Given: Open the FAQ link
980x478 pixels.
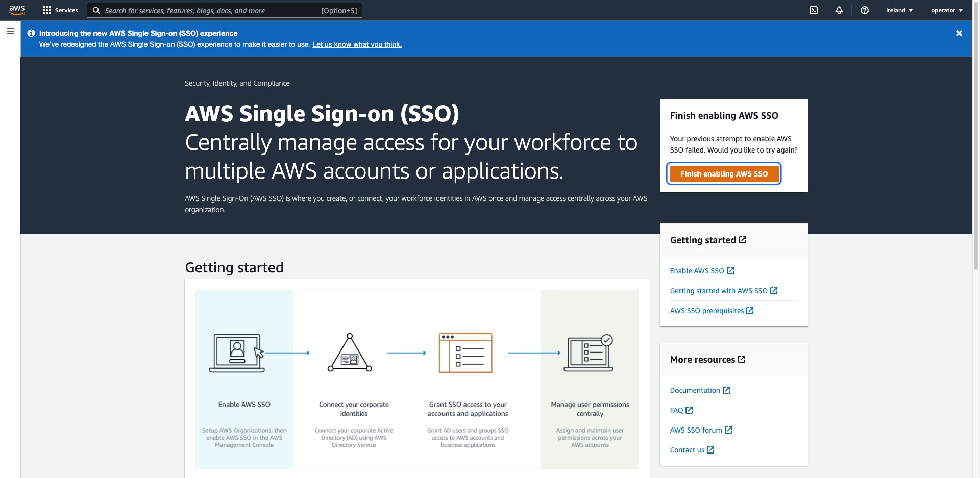Looking at the screenshot, I should tap(681, 410).
